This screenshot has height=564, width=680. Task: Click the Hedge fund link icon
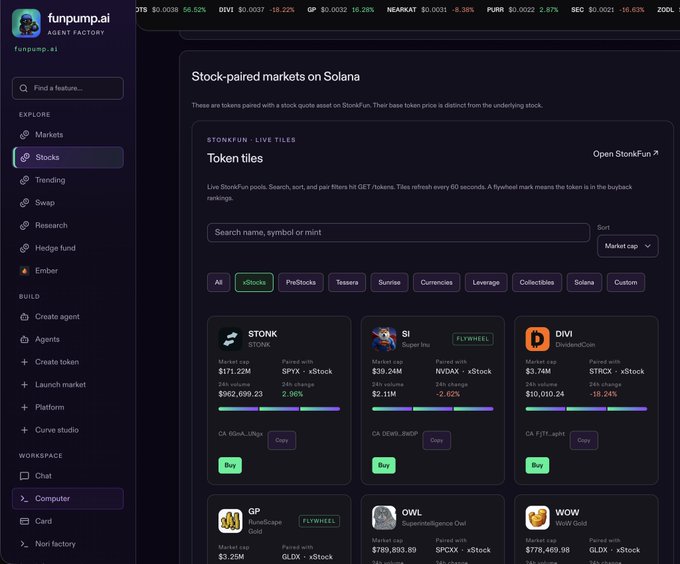point(24,248)
